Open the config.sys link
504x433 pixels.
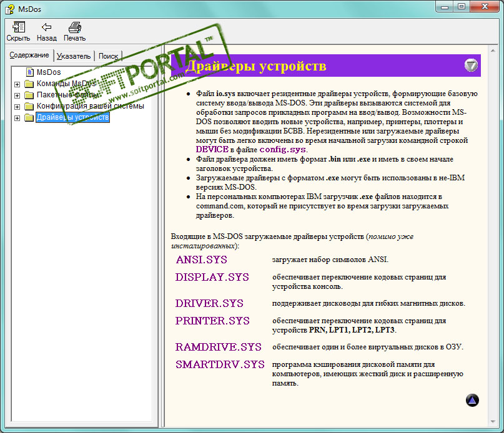tap(282, 150)
